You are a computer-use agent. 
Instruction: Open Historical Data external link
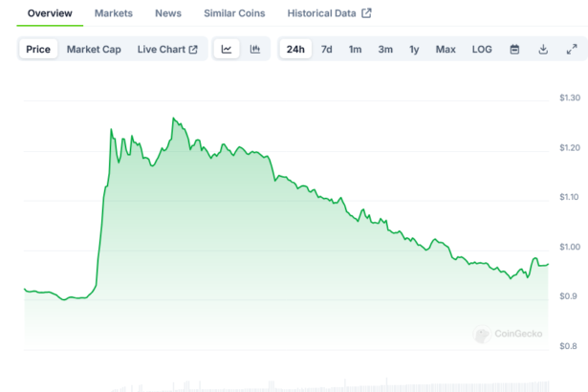point(329,13)
